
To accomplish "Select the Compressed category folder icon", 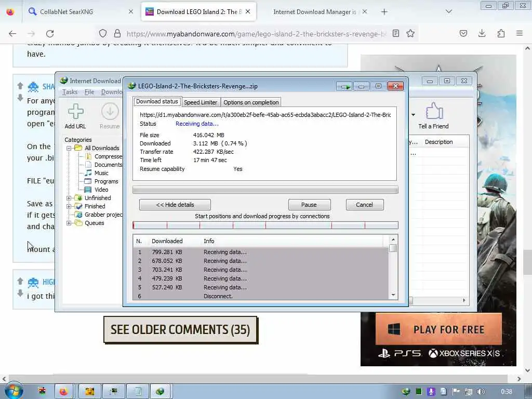I will 88,156.
